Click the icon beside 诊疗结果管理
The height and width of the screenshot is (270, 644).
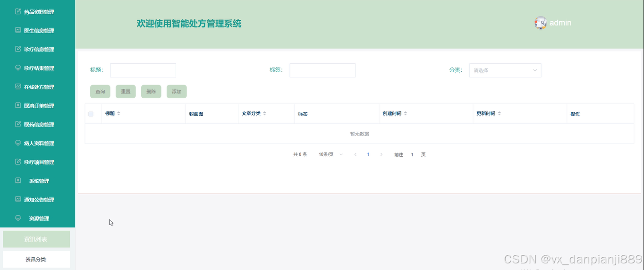click(18, 68)
